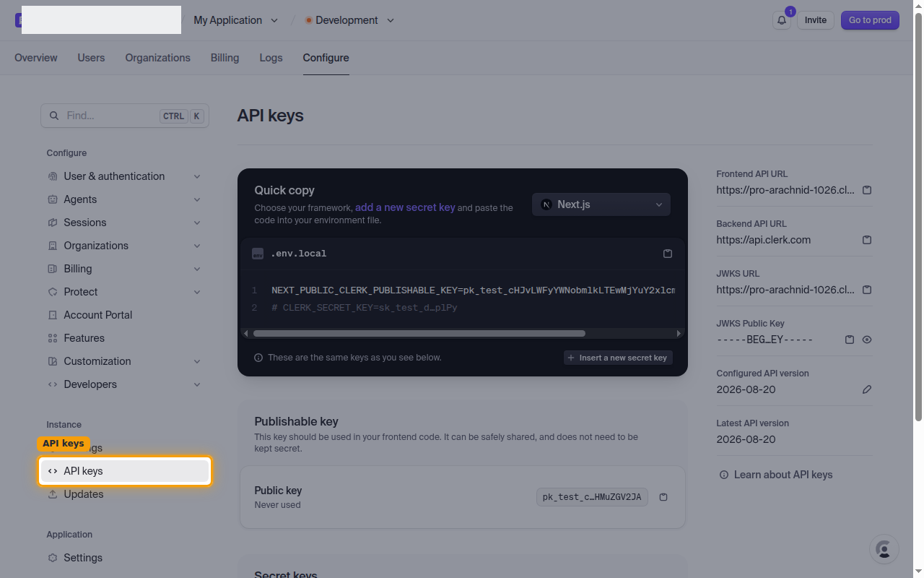This screenshot has width=924, height=578.
Task: Switch to the Logs tab
Action: click(271, 58)
